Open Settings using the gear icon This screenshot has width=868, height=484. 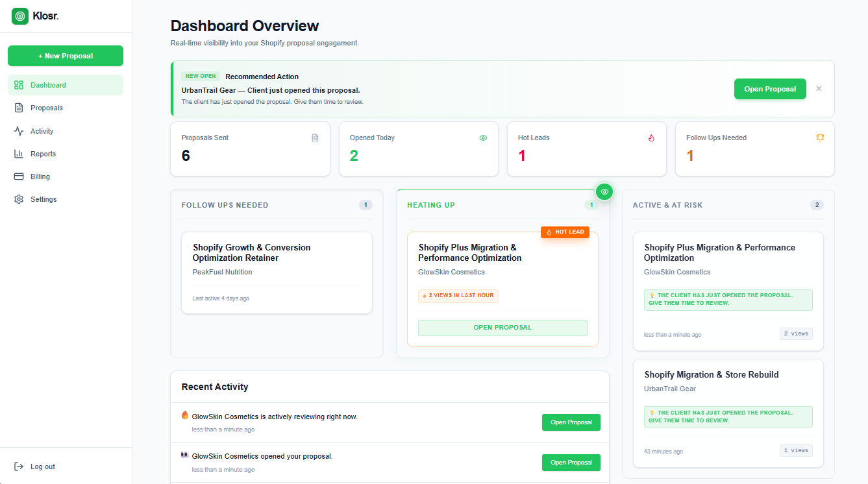[x=19, y=199]
